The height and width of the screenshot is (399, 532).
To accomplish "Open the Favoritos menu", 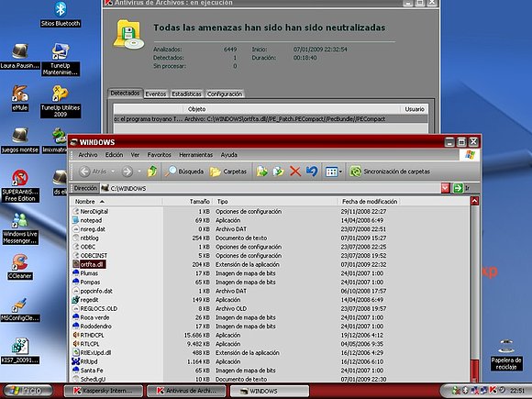I will pyautogui.click(x=159, y=155).
